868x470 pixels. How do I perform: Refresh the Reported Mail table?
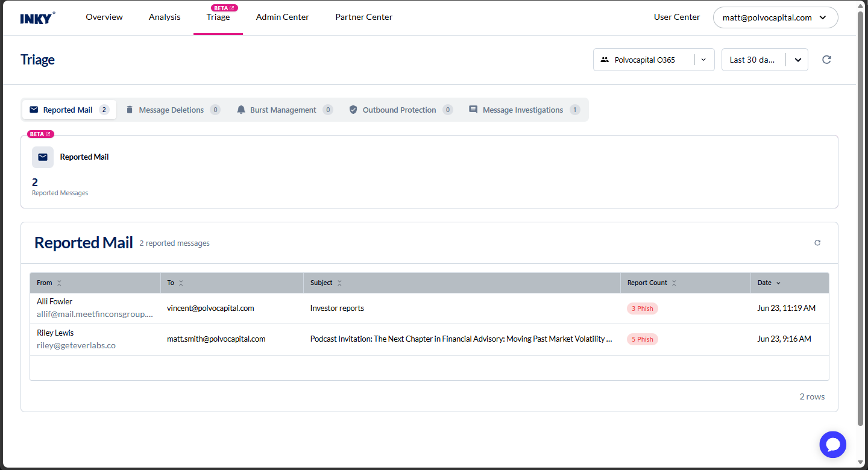click(x=817, y=243)
